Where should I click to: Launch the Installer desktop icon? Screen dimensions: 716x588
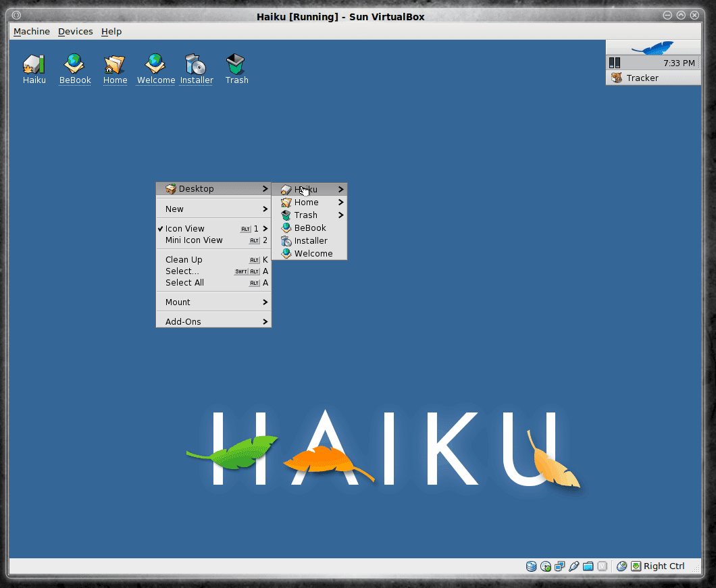[x=196, y=65]
